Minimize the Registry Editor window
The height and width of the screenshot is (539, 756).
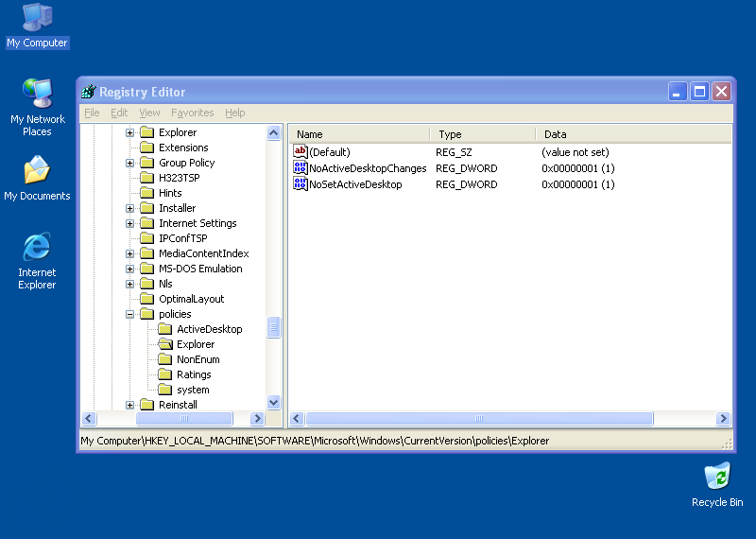pos(677,91)
